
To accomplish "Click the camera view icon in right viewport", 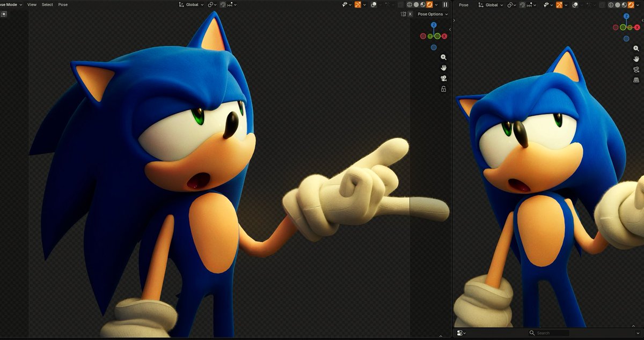I will pos(636,69).
